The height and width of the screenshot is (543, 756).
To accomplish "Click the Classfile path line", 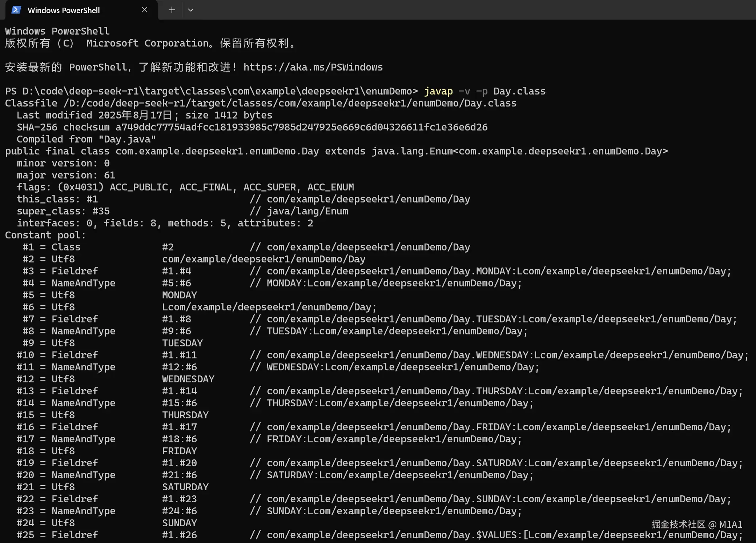I will 261,103.
